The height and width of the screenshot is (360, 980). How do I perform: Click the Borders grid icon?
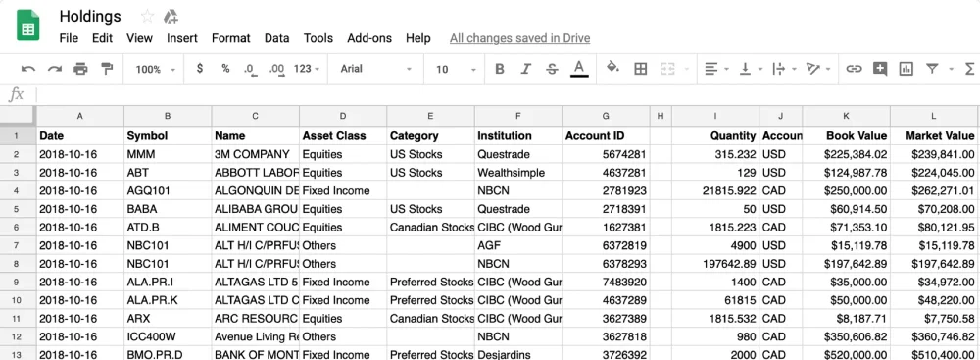point(641,69)
